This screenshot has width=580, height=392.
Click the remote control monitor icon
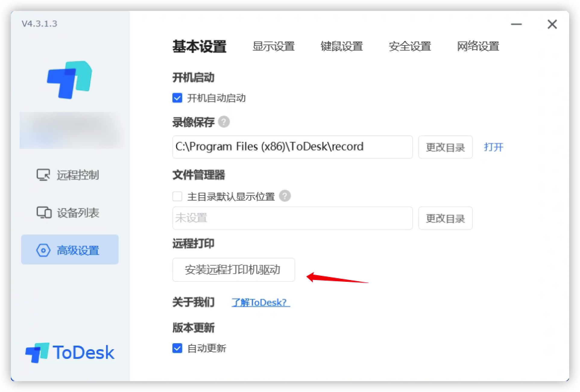pos(43,175)
